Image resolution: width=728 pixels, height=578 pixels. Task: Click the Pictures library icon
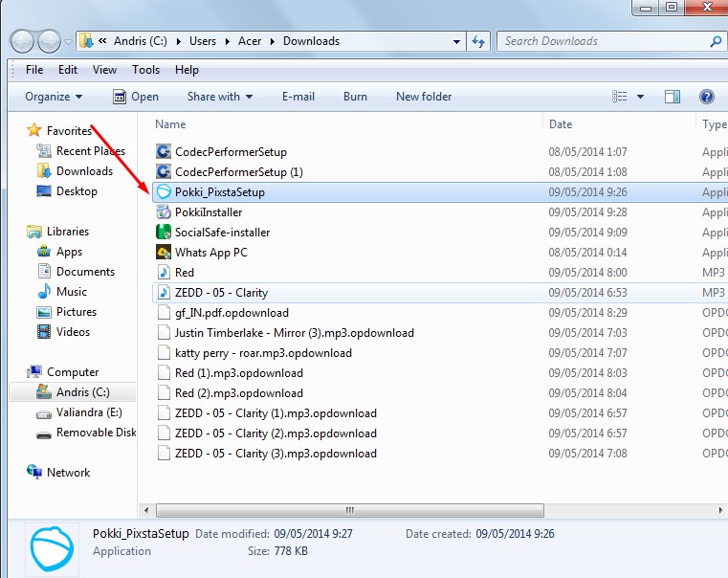(x=44, y=312)
